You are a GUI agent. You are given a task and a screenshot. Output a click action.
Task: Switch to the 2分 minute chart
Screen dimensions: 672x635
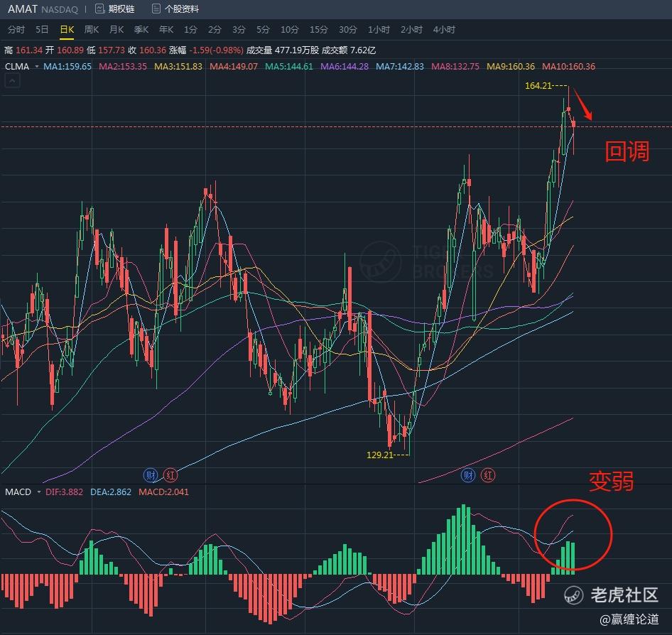coord(215,30)
